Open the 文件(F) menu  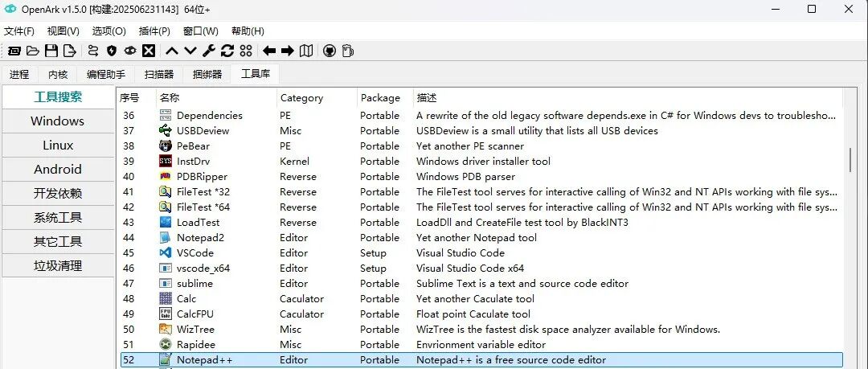tap(18, 31)
